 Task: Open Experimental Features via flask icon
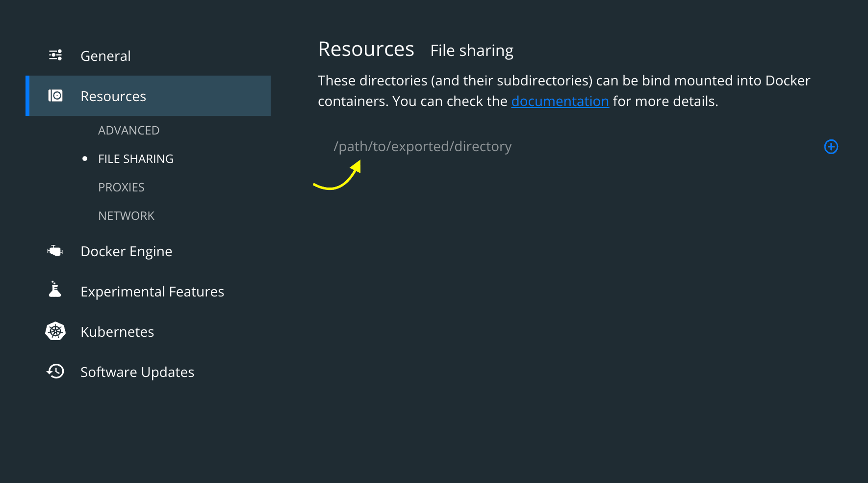click(55, 290)
